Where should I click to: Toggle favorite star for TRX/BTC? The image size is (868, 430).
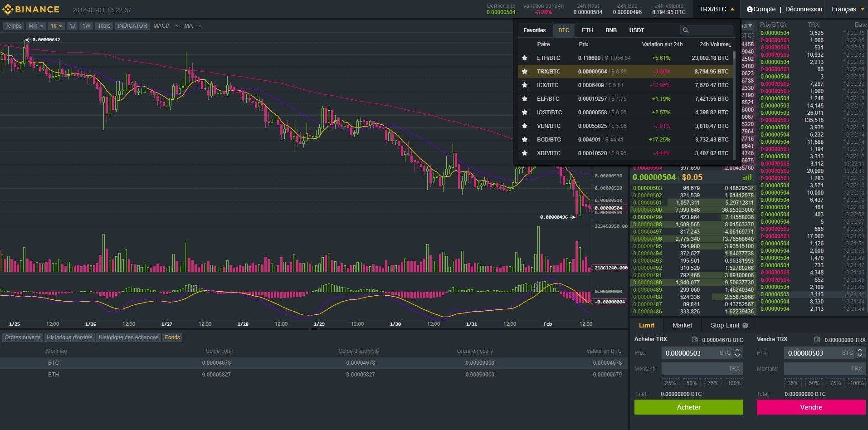coord(525,71)
